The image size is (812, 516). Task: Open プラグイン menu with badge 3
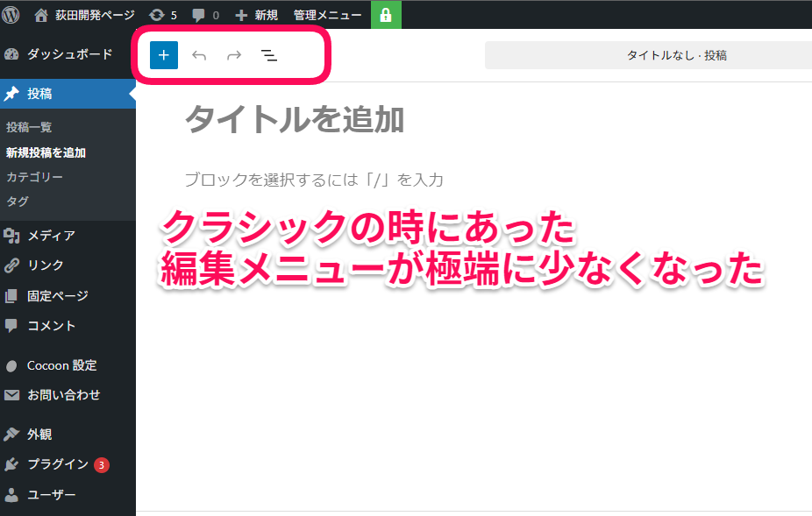(x=57, y=464)
